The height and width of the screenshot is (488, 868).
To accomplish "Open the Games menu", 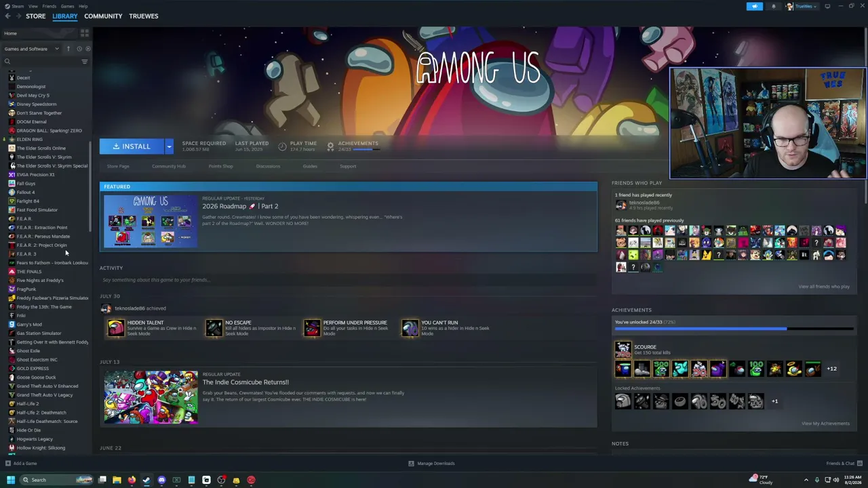I will coord(67,6).
